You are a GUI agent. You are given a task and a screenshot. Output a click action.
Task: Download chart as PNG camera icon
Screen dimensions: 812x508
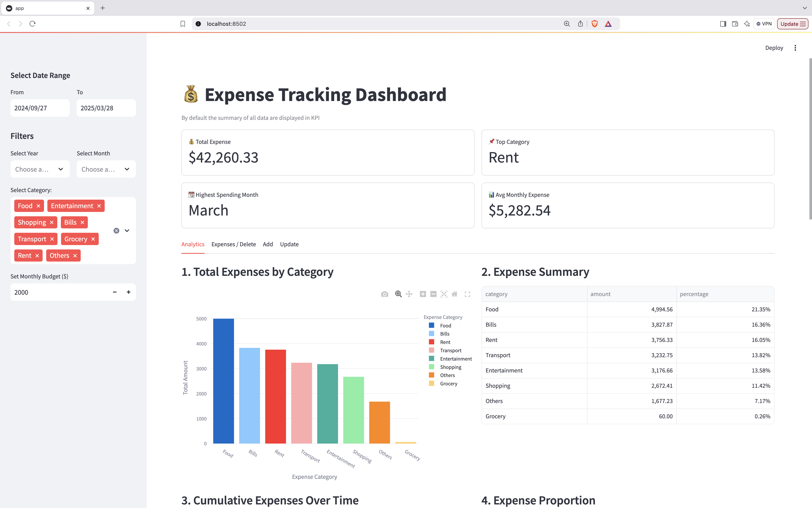(385, 294)
